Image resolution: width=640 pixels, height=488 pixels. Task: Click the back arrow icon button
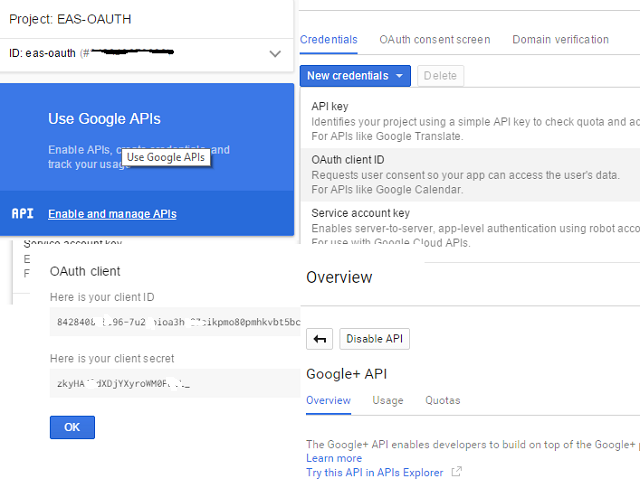tap(320, 339)
